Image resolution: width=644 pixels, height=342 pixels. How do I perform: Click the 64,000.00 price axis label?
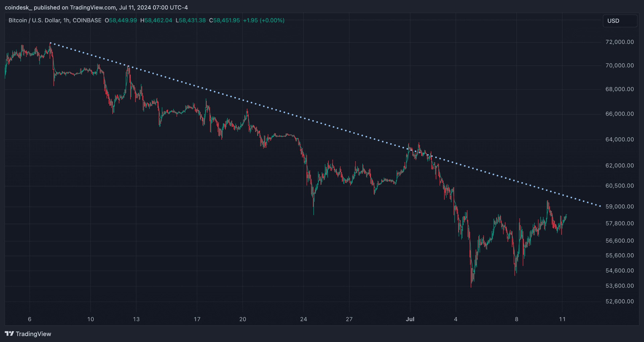coord(620,139)
